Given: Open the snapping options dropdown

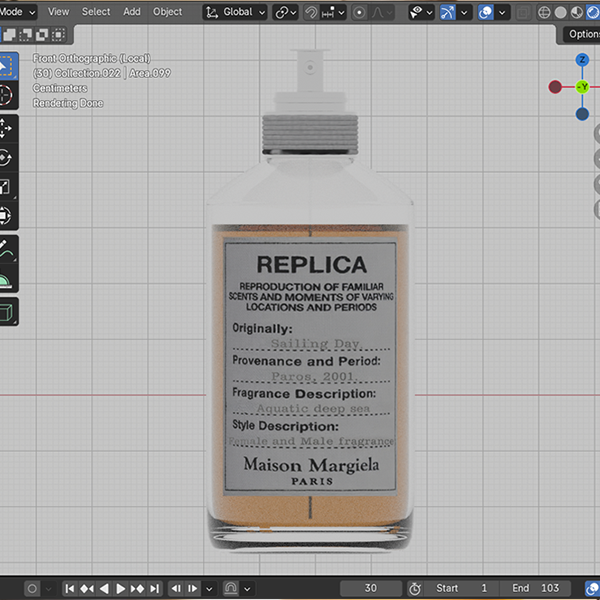Looking at the screenshot, I should pos(333,13).
